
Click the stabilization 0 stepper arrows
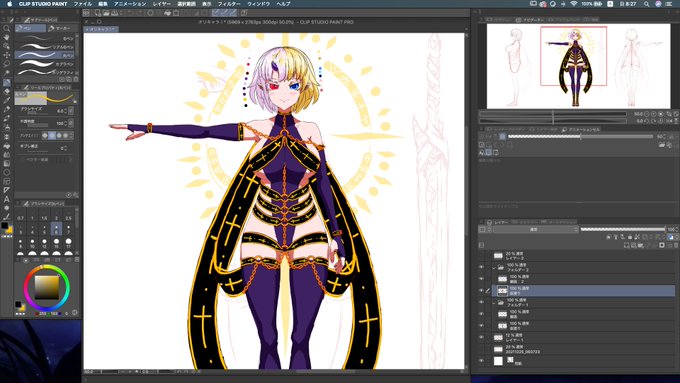pyautogui.click(x=66, y=148)
